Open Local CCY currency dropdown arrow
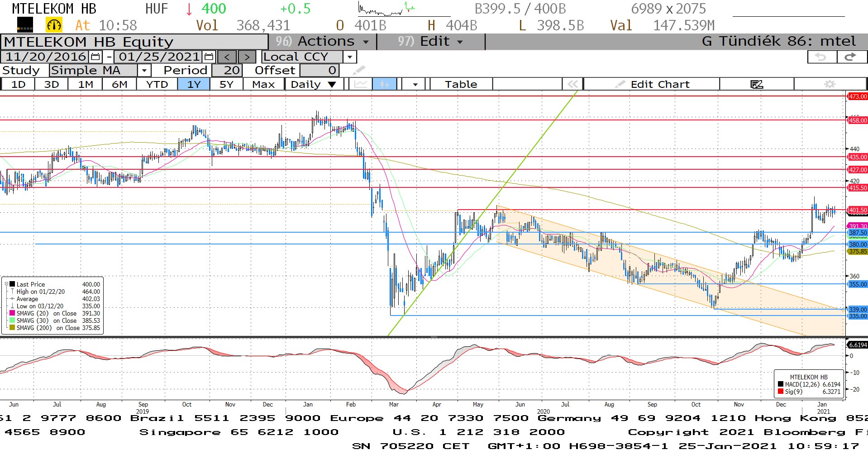The height and width of the screenshot is (464, 868). (x=350, y=57)
